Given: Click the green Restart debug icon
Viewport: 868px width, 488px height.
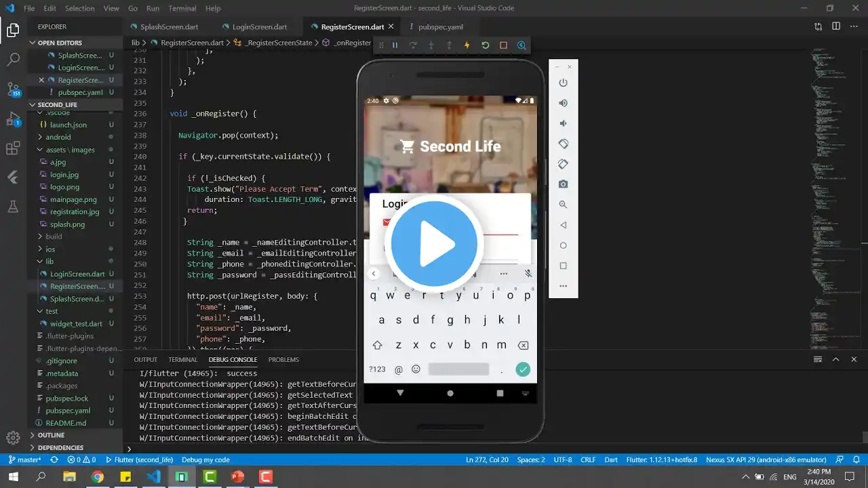Looking at the screenshot, I should 486,45.
